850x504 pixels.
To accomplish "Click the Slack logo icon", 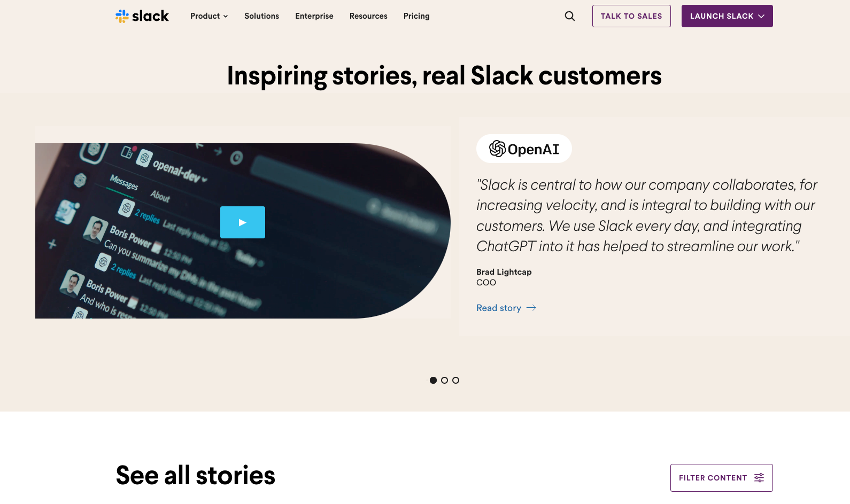I will 122,16.
